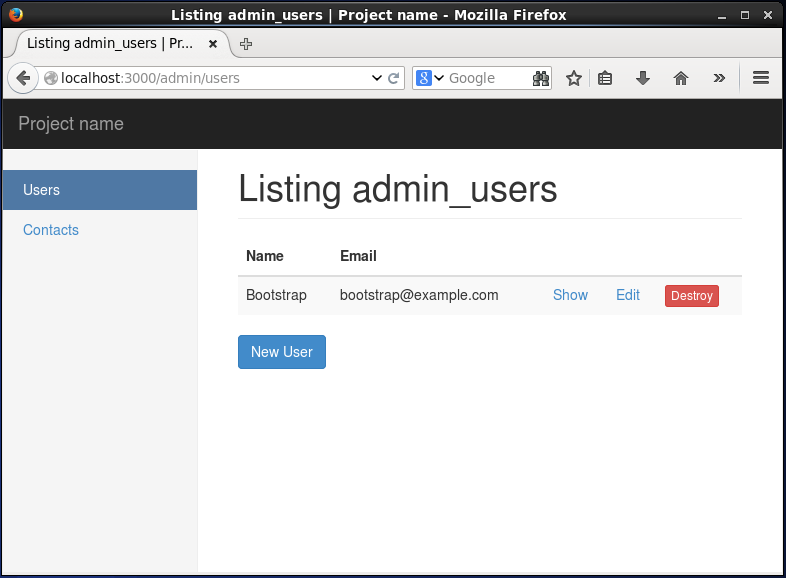This screenshot has height=578, width=786.
Task: Open the search engine selector dropdown
Action: [430, 78]
